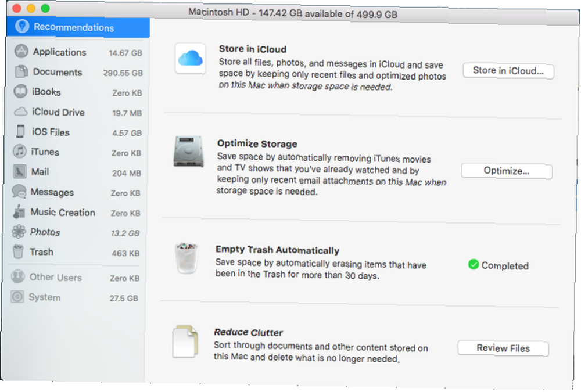Click the Macintosh HD window title
Viewport: 581px width, 392px height.
293,13
